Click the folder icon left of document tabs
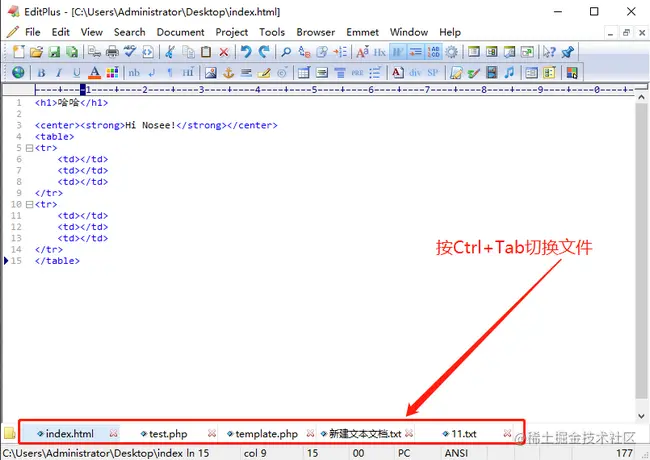 [10, 433]
